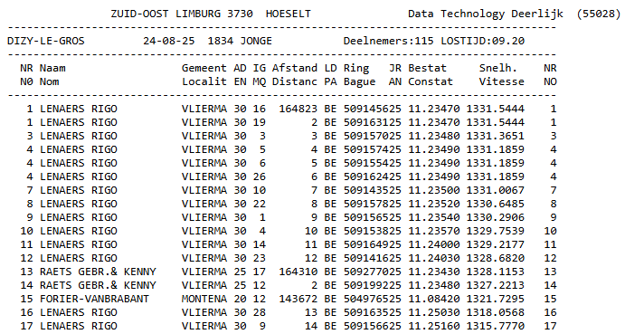Click the ring number 509156625 in last row
Viewport: 644px width, 334px height.
[372, 326]
